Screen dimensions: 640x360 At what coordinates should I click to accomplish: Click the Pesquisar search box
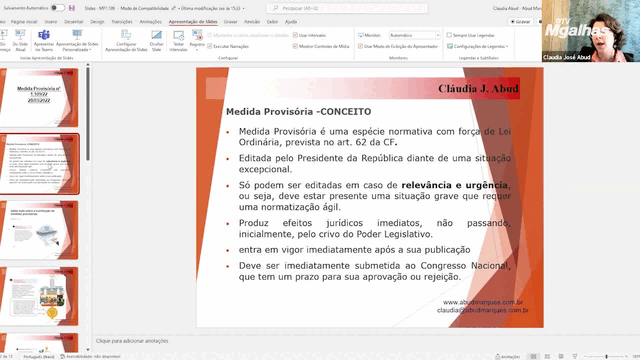point(347,8)
